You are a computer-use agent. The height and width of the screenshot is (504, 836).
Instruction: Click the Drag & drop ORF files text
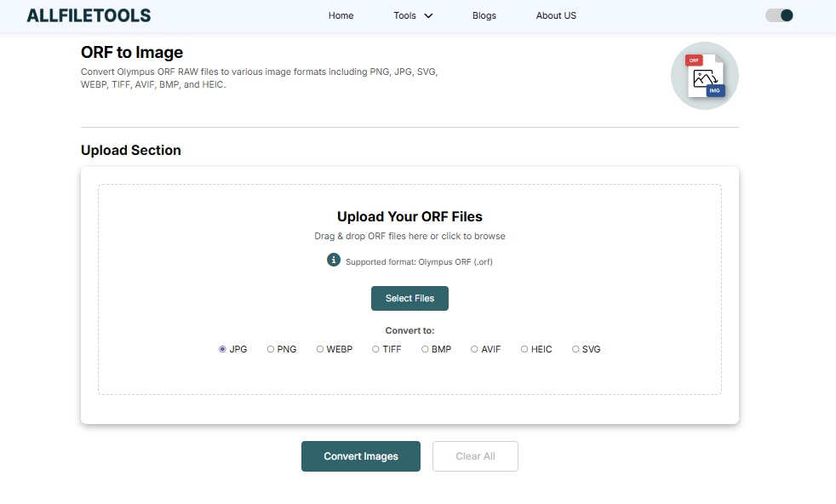pyautogui.click(x=409, y=237)
